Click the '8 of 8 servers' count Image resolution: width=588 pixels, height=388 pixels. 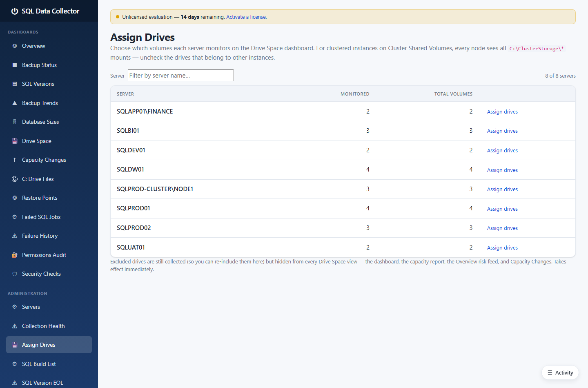click(560, 76)
